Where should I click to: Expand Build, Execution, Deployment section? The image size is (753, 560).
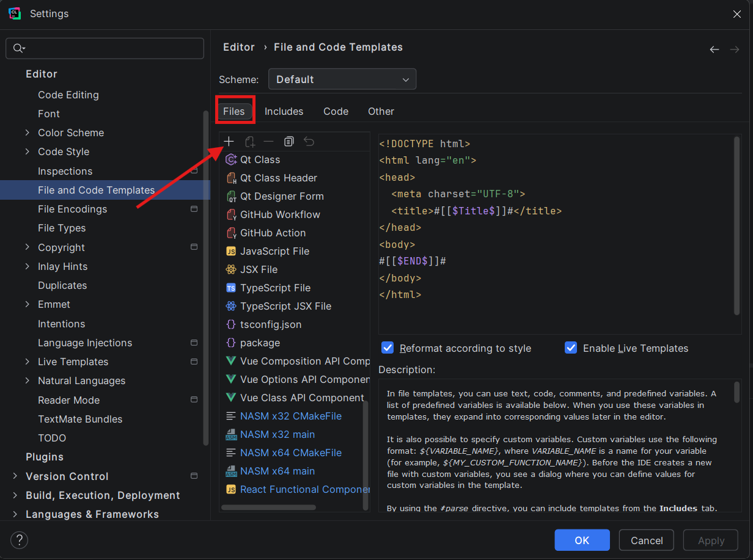15,495
